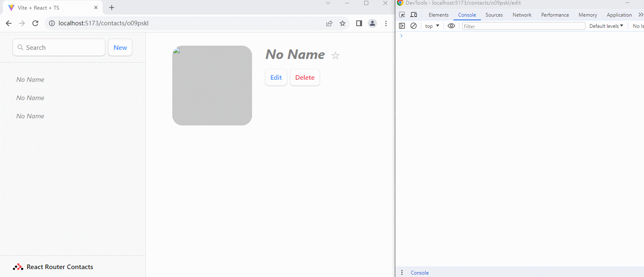Viewport: 644px width, 277px height.
Task: Reload the page with the browser refresh icon
Action: (35, 23)
